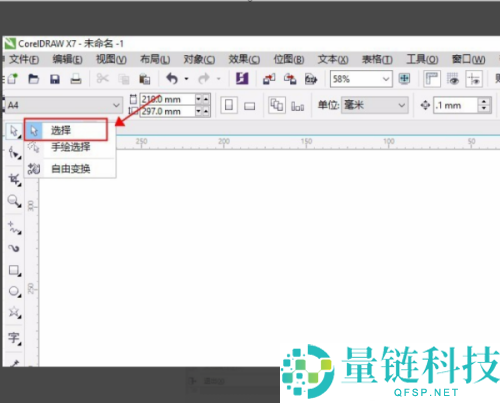Select the Freehand curve tool

[x=14, y=228]
